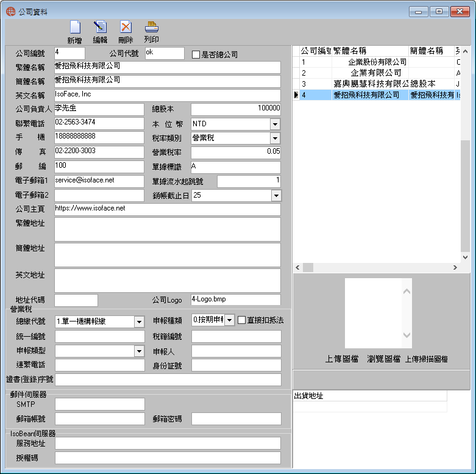Select company row 1 企業股份有限公司
Screen dimensions: 476x474
pyautogui.click(x=377, y=62)
